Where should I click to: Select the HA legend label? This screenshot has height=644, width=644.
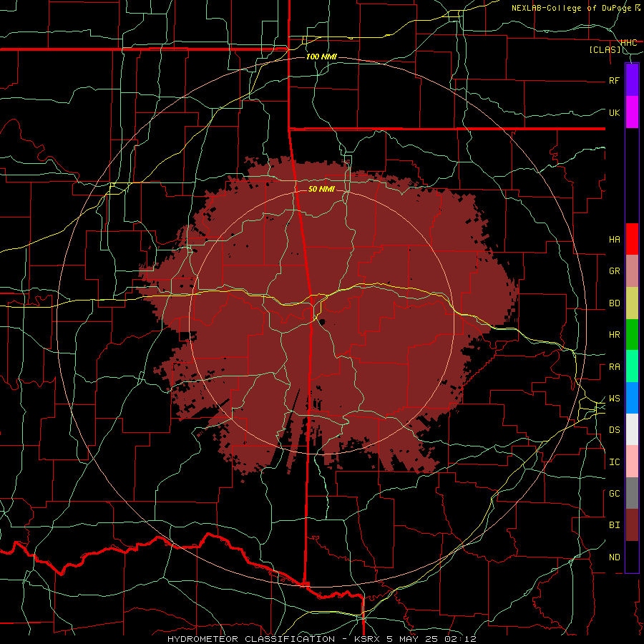click(x=614, y=240)
